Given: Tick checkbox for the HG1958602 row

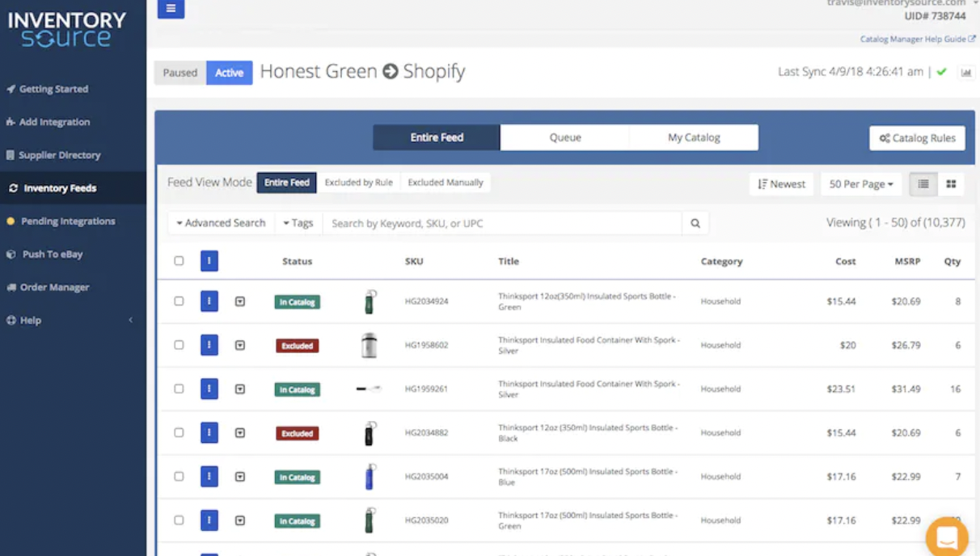Looking at the screenshot, I should [179, 345].
